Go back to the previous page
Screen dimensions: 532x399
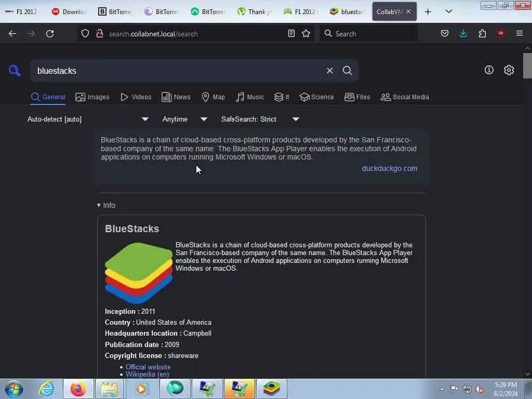[x=12, y=34]
